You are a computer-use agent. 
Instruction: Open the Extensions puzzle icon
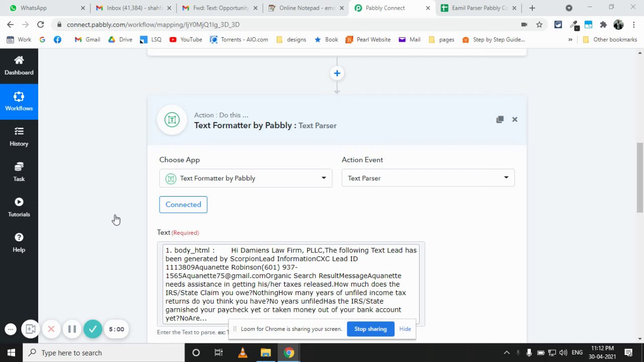click(603, 25)
